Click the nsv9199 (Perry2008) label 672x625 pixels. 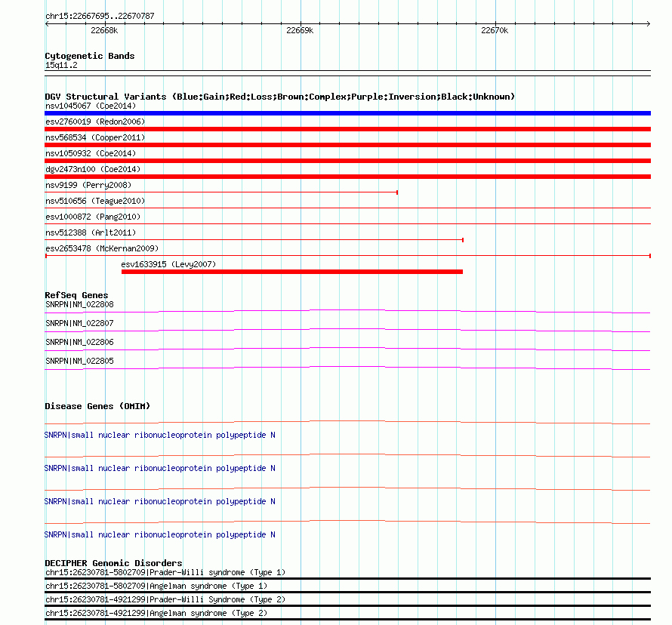click(x=88, y=185)
